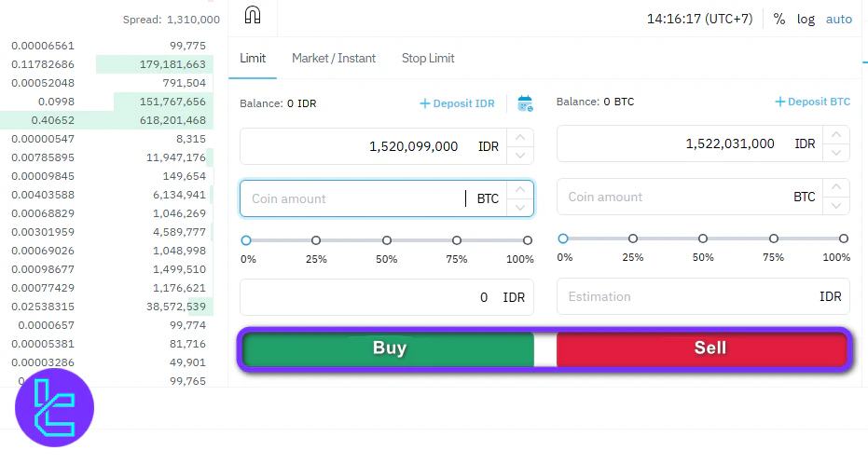Viewport: 868px width, 464px height.
Task: Select order book row 0.02538315
Action: (107, 307)
